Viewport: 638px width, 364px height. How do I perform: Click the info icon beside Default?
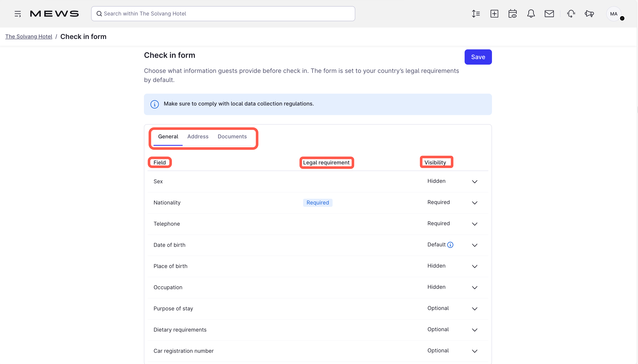[x=450, y=245]
